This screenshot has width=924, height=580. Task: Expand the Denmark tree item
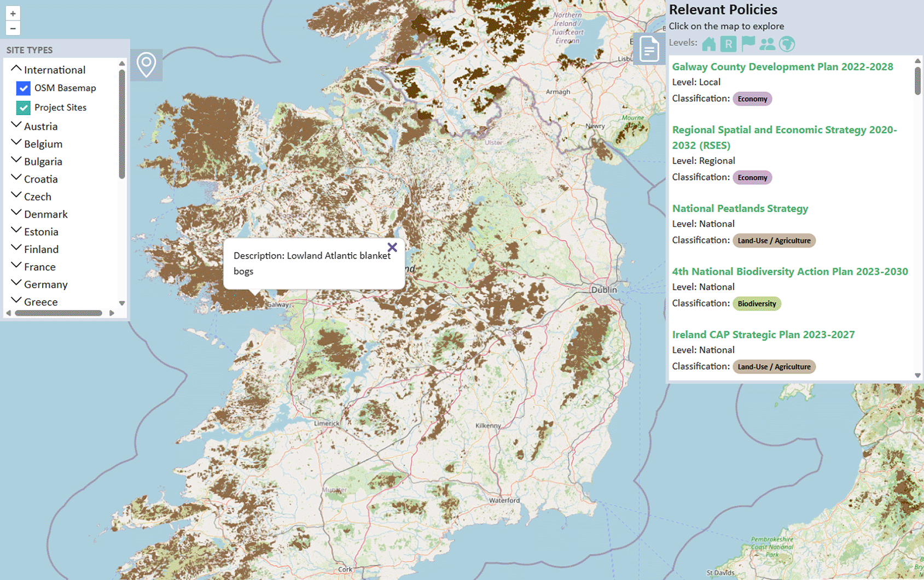coord(16,213)
